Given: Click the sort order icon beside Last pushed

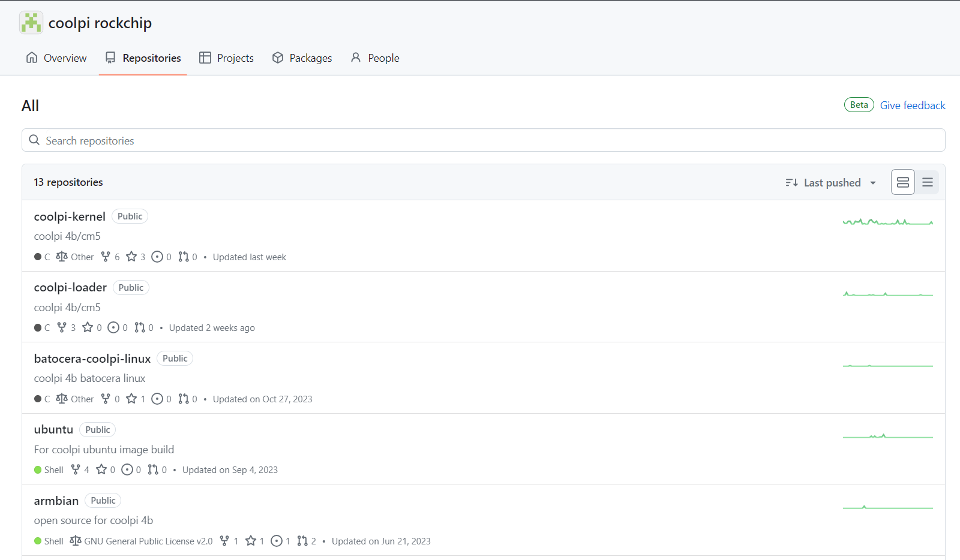Looking at the screenshot, I should click(x=791, y=183).
